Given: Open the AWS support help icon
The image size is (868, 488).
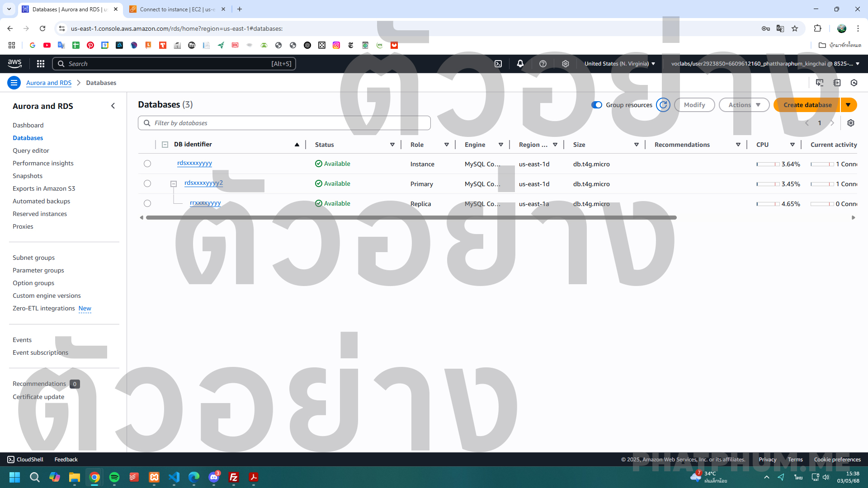Looking at the screenshot, I should [x=543, y=64].
